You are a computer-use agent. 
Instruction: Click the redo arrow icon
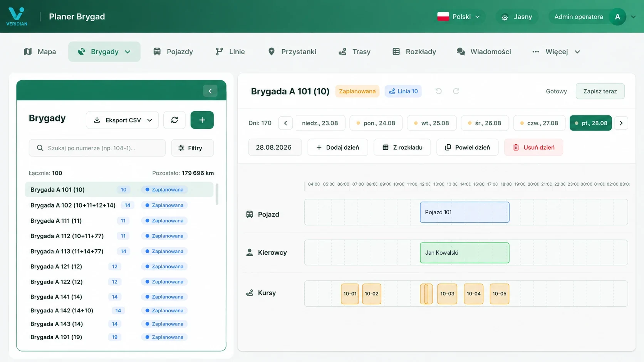pyautogui.click(x=456, y=91)
